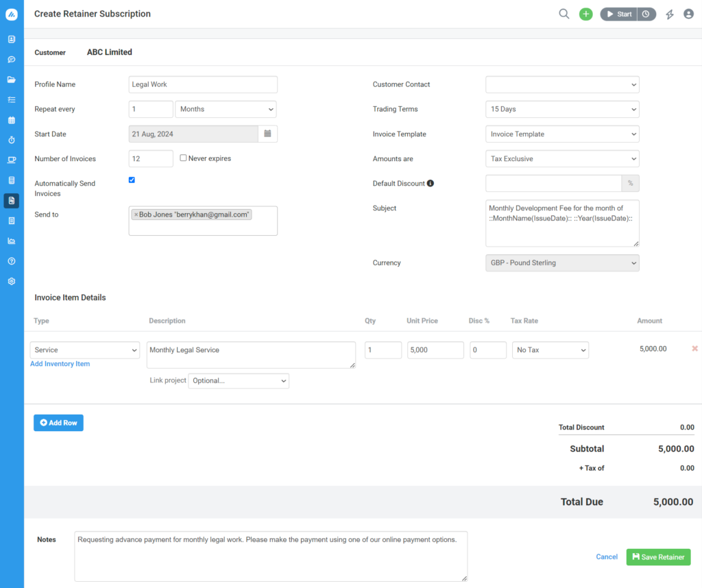702x588 pixels.
Task: Click the Profile Name field
Action: 203,84
